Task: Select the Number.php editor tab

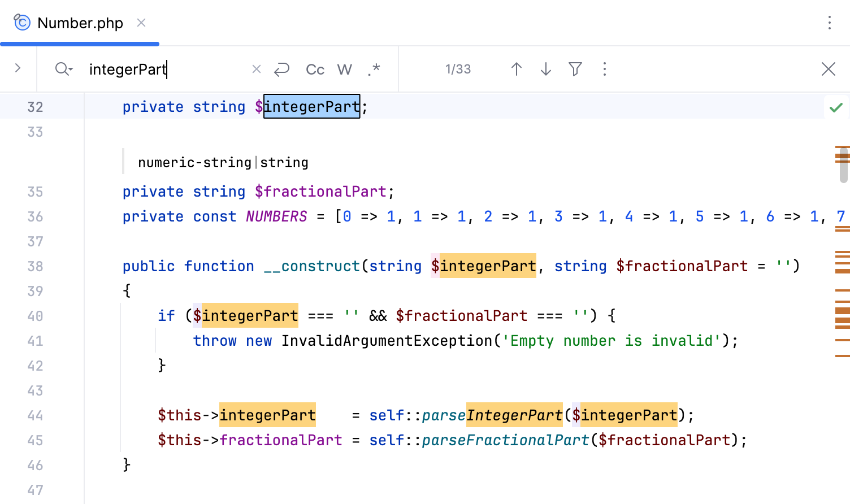Action: pos(79,23)
